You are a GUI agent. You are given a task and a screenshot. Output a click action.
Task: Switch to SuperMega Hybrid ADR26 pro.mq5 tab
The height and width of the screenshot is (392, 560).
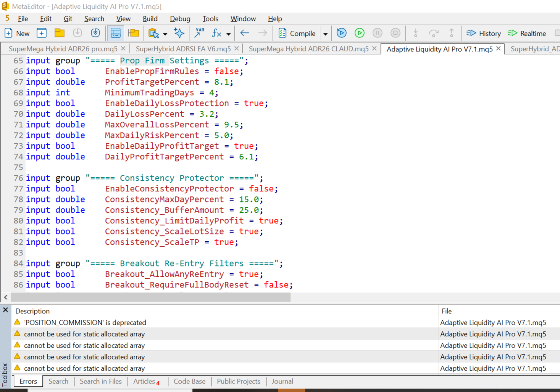tap(63, 49)
